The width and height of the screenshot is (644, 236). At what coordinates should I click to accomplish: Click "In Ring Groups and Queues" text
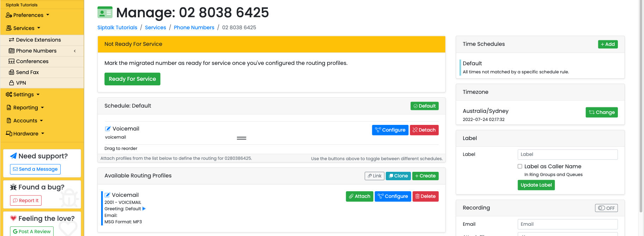click(x=553, y=175)
